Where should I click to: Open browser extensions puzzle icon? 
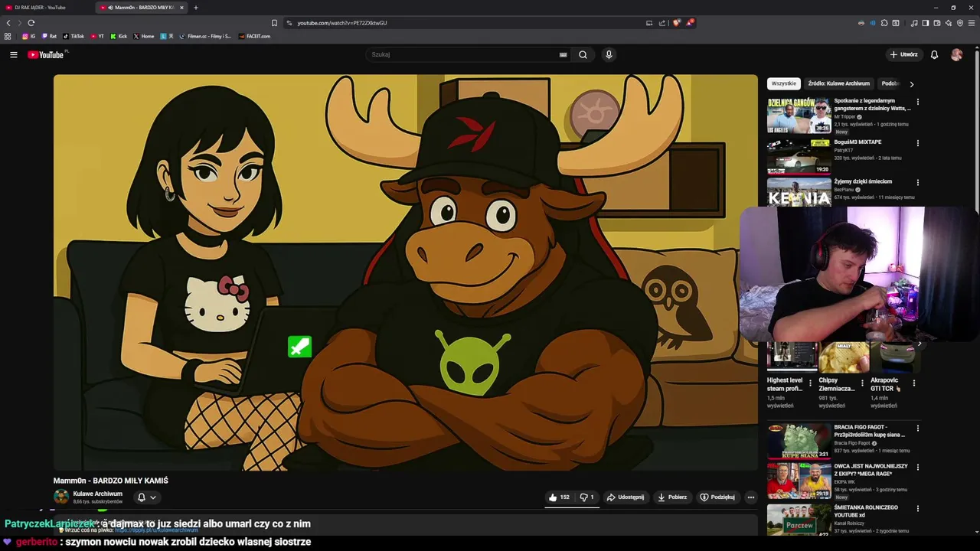[x=884, y=23]
